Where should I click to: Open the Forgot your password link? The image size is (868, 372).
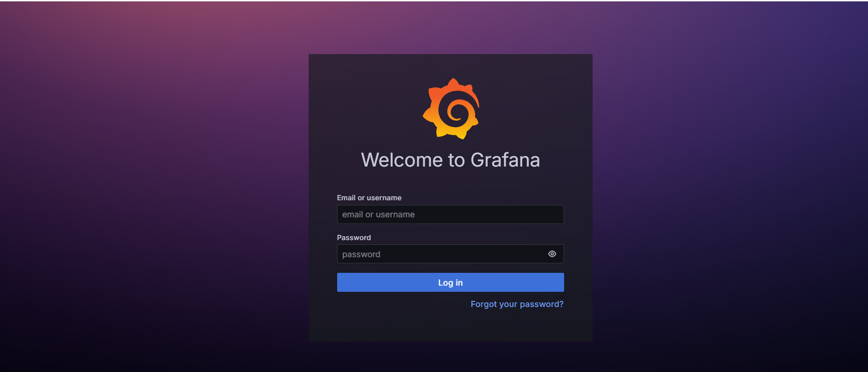point(517,304)
